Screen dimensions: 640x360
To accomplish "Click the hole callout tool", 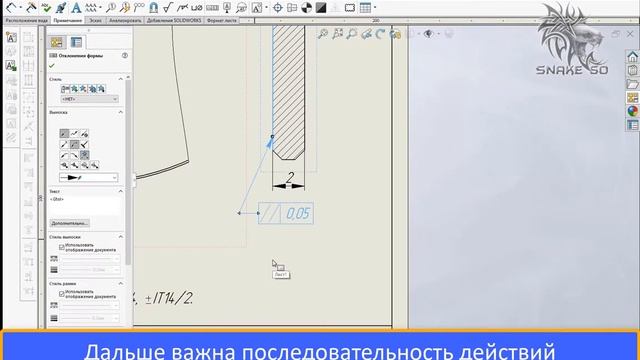I will pos(197,7).
